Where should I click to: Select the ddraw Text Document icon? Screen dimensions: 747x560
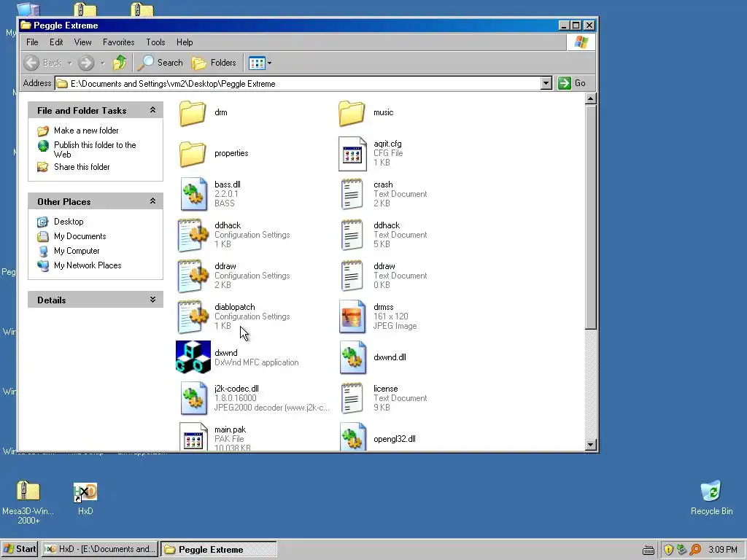click(x=352, y=276)
